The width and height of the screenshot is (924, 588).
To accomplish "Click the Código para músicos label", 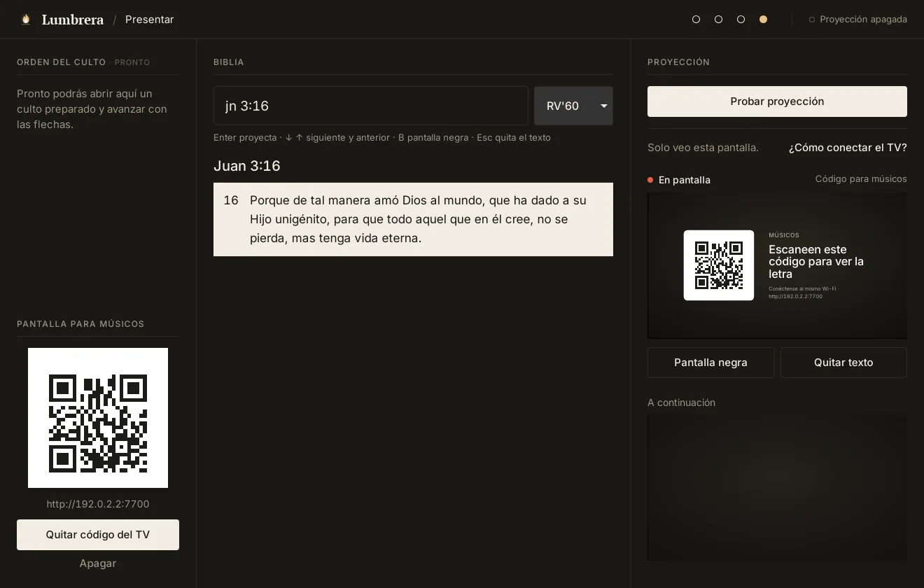I will pyautogui.click(x=861, y=179).
